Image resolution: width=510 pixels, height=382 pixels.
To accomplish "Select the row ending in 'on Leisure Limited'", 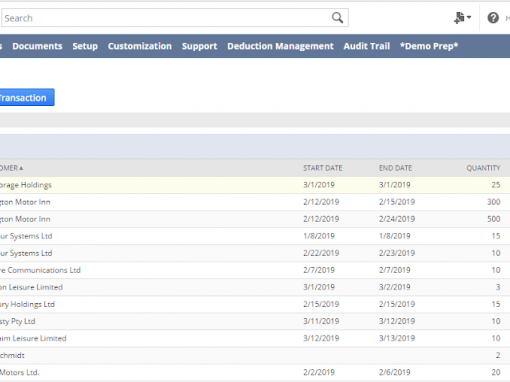I will click(x=255, y=287).
